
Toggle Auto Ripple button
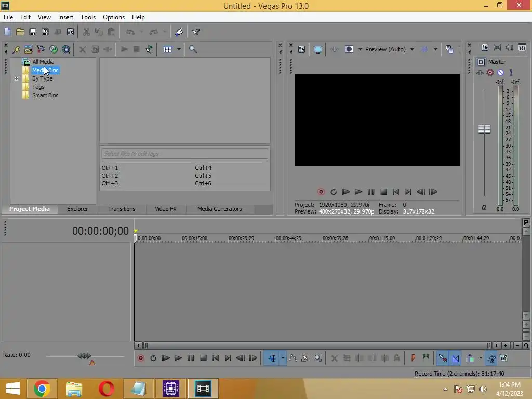pos(470,358)
